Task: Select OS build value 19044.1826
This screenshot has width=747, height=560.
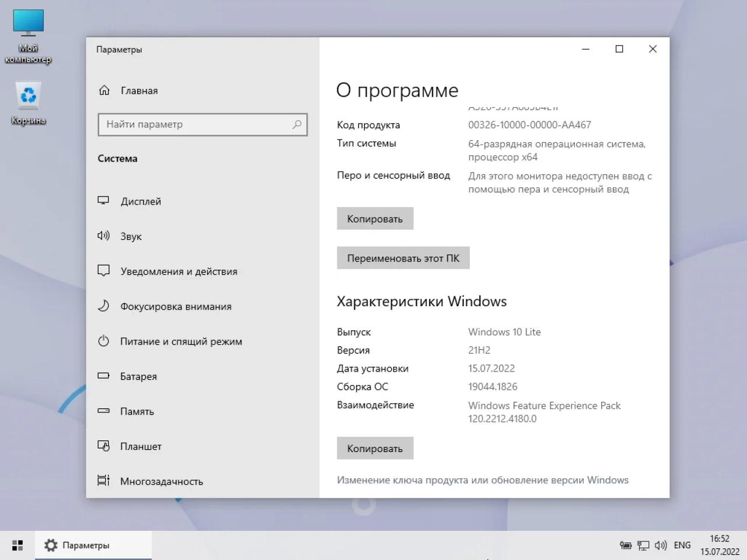Action: coord(493,387)
